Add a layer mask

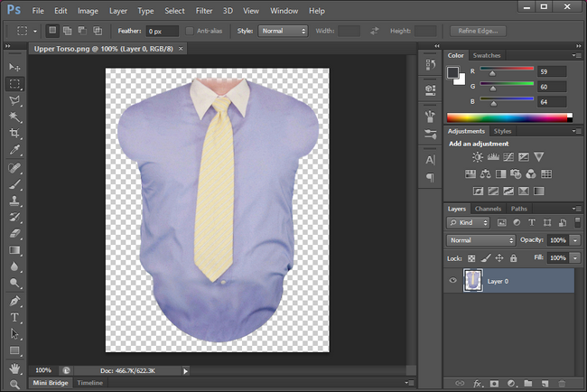tap(495, 383)
